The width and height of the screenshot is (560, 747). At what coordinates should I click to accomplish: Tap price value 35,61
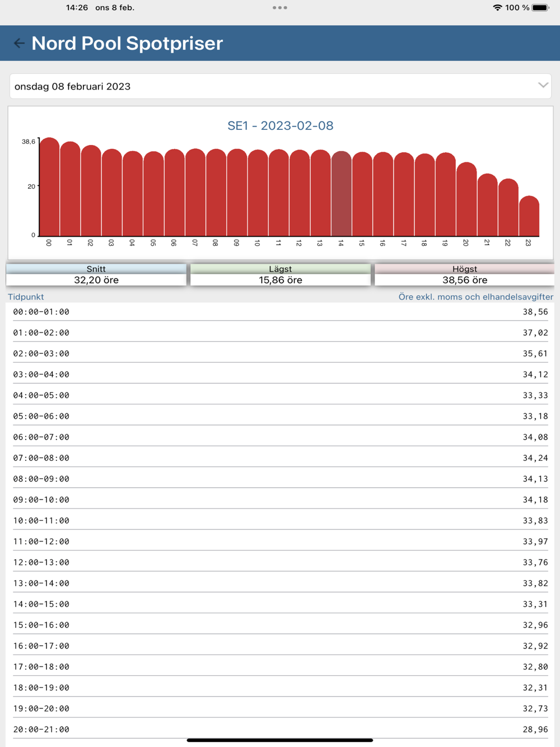pyautogui.click(x=535, y=353)
